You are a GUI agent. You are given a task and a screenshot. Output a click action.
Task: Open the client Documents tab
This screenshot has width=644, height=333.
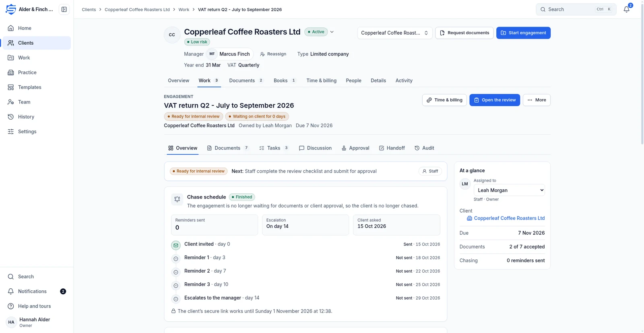pos(246,81)
